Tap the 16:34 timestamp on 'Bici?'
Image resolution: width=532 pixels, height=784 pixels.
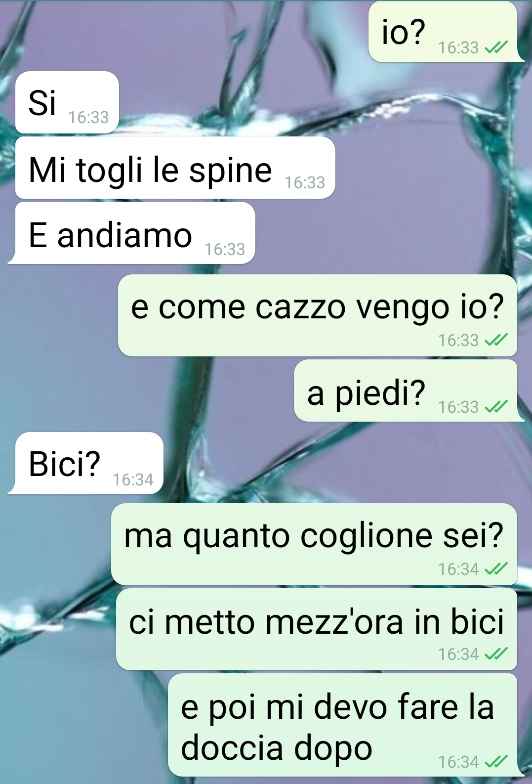click(x=133, y=479)
